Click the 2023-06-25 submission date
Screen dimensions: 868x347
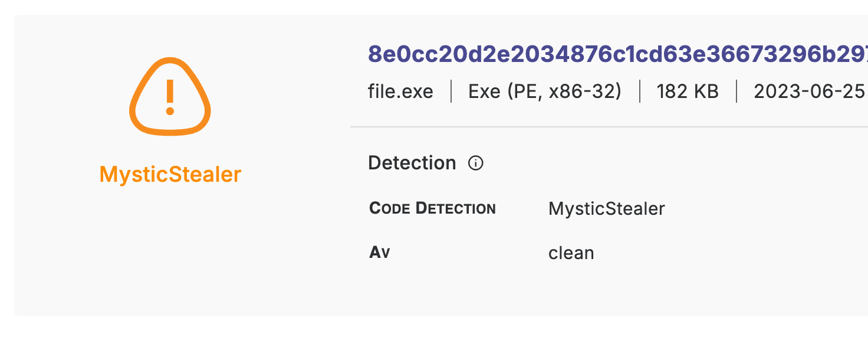coord(809,91)
